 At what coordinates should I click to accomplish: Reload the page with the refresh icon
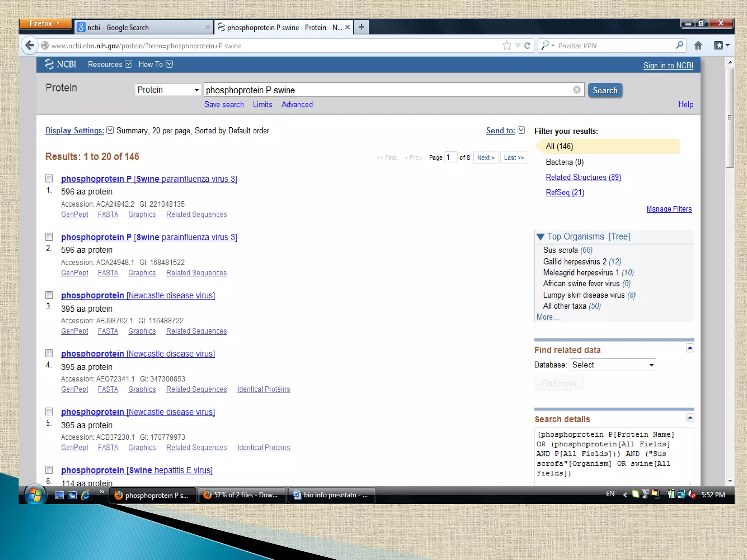click(527, 46)
